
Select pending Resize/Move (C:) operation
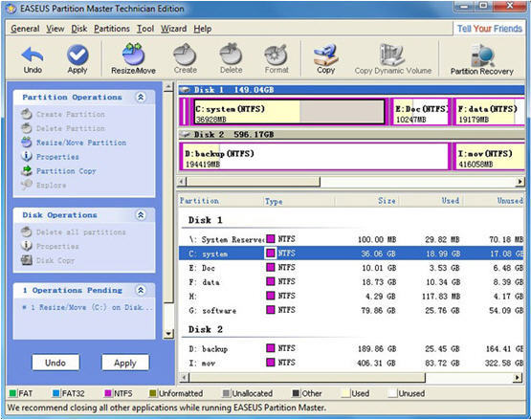tap(87, 307)
